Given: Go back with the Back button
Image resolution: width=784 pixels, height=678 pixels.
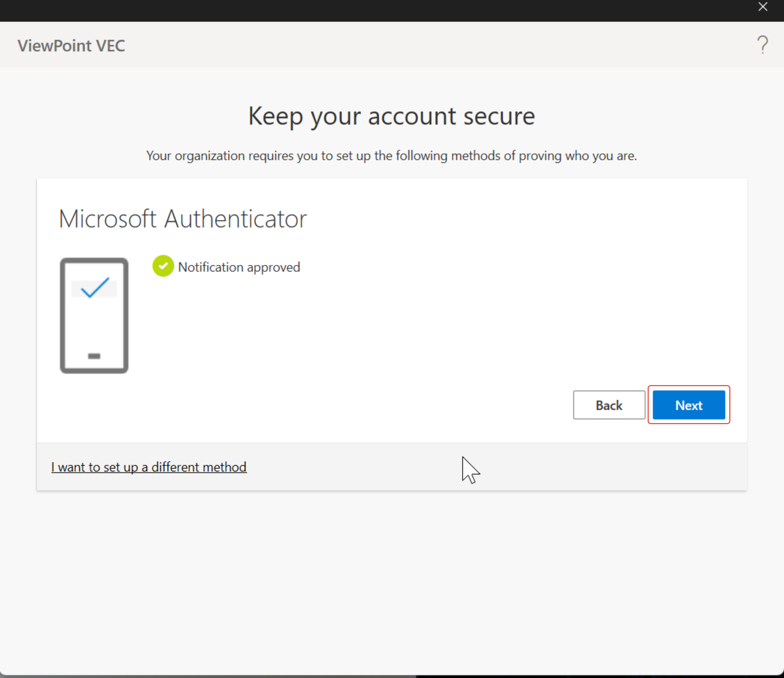Looking at the screenshot, I should click(609, 405).
